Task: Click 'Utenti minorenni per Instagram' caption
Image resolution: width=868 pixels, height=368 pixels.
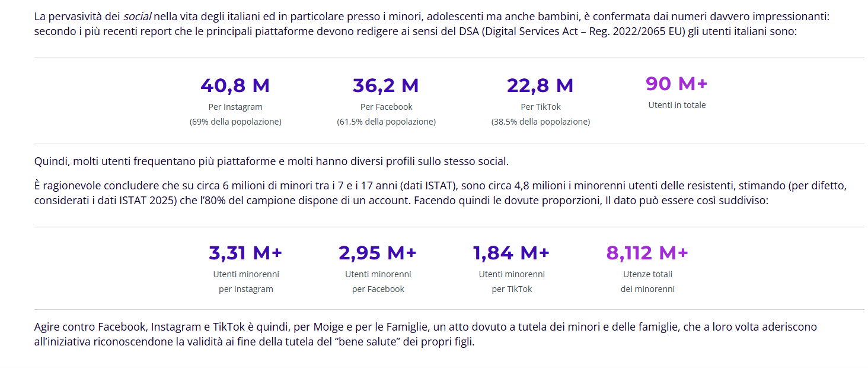Action: (245, 281)
